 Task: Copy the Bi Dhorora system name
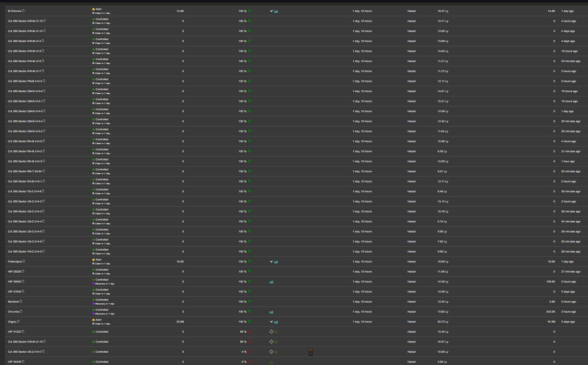[x=24, y=11]
